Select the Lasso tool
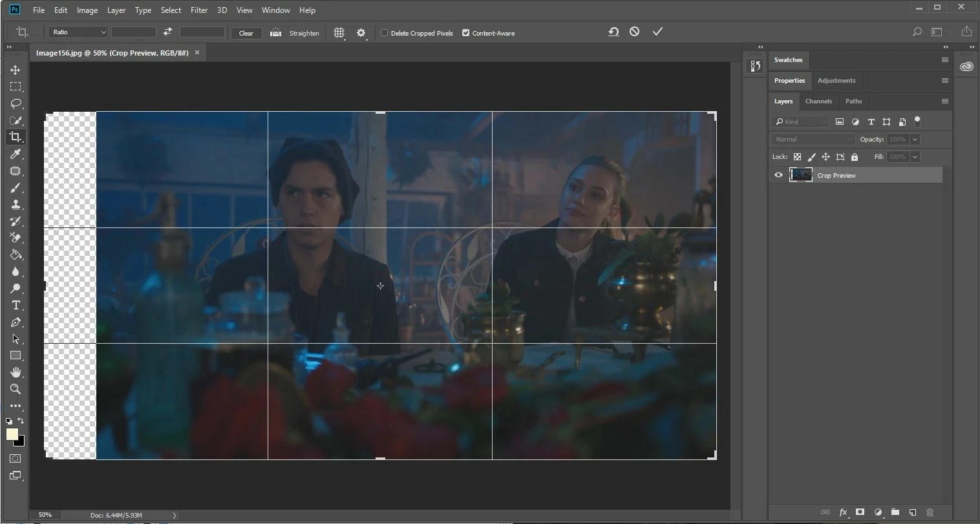The height and width of the screenshot is (524, 980). tap(16, 103)
